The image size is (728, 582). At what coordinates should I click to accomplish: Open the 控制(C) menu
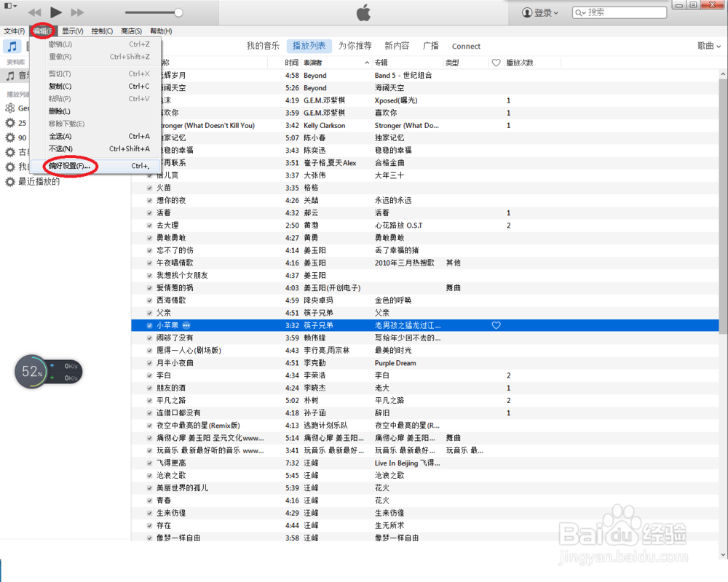(102, 31)
